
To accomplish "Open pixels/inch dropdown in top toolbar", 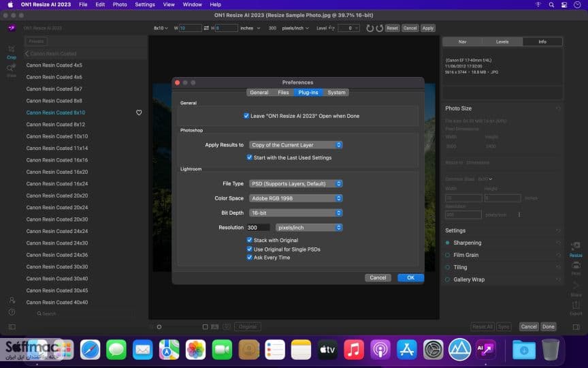I will (295, 28).
